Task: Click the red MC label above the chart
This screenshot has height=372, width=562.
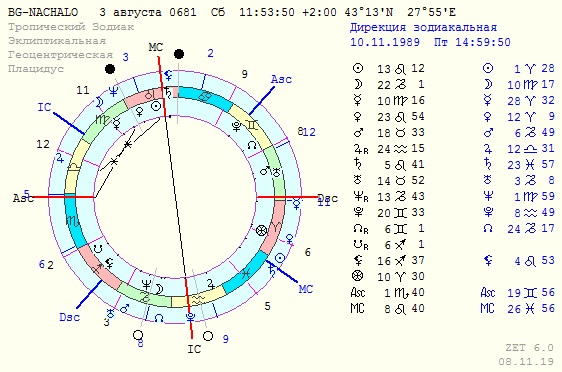Action: 156,47
